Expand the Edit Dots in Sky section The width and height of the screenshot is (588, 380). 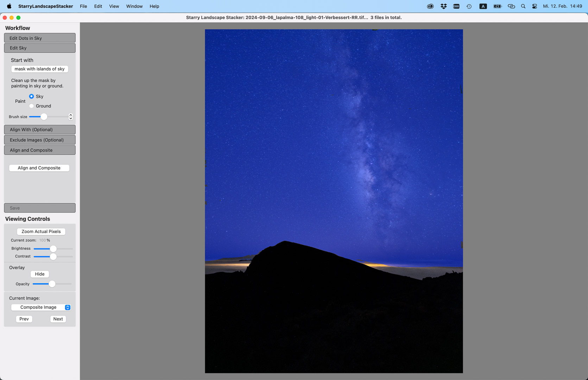(40, 38)
